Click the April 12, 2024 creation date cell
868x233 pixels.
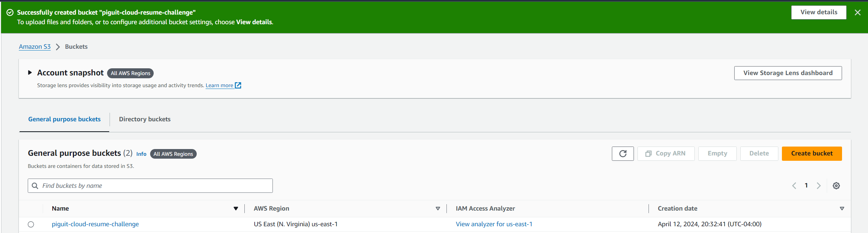tap(709, 224)
